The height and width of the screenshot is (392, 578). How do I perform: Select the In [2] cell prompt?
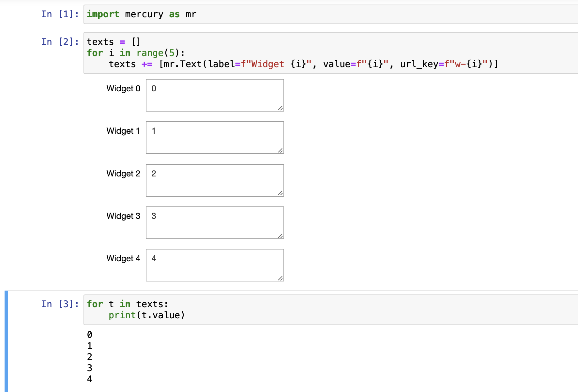(x=60, y=41)
